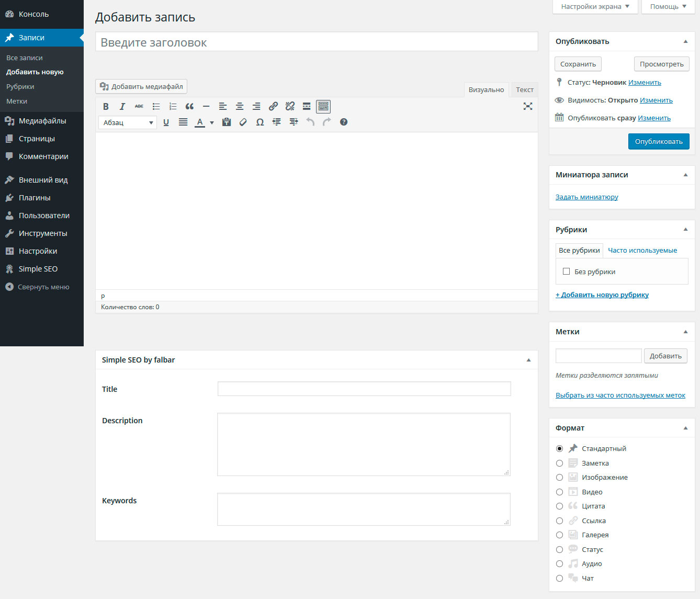Insert the Read More tag
Screen dimensions: 700x599
click(x=307, y=106)
